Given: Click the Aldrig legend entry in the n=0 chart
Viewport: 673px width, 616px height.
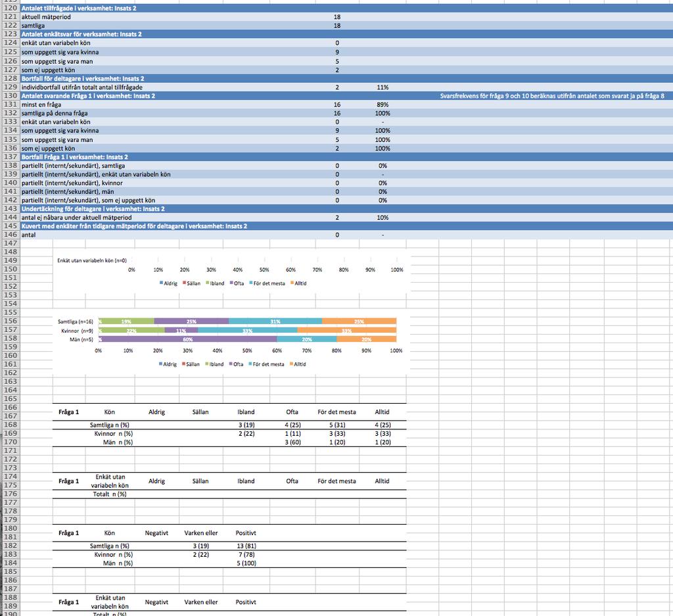Looking at the screenshot, I should (168, 283).
